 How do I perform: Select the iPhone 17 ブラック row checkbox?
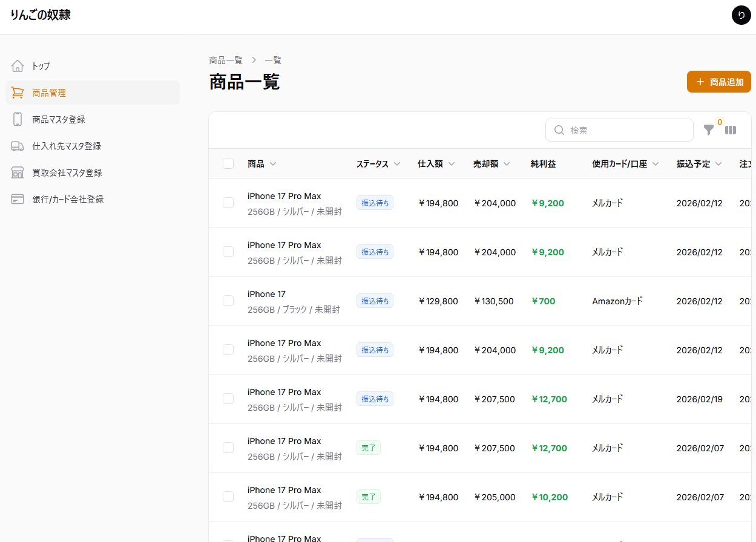tap(228, 301)
